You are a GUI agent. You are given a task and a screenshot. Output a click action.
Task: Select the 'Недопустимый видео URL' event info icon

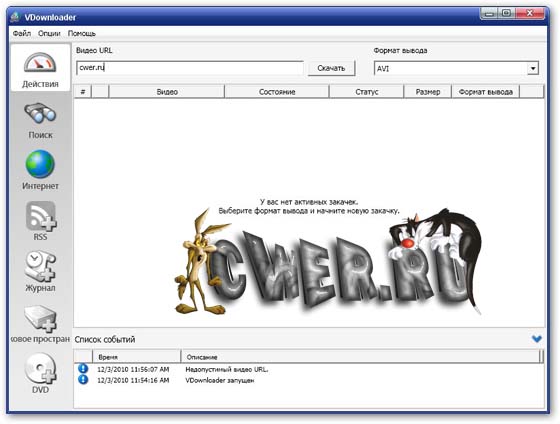pos(83,369)
